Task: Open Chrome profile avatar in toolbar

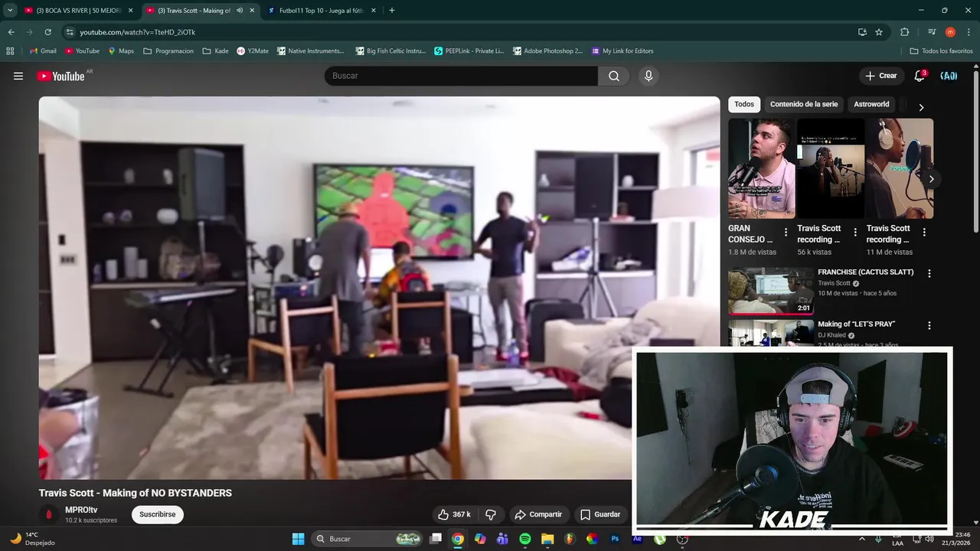Action: (950, 32)
